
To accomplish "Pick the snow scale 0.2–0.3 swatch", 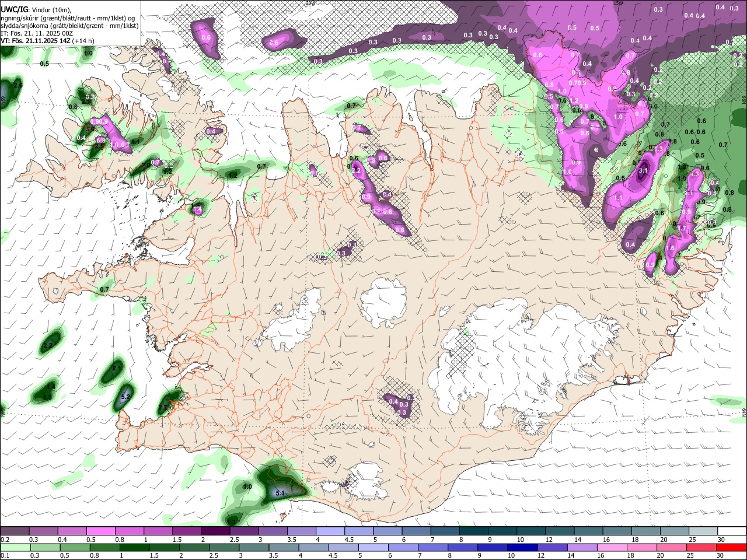I will click(x=15, y=531).
